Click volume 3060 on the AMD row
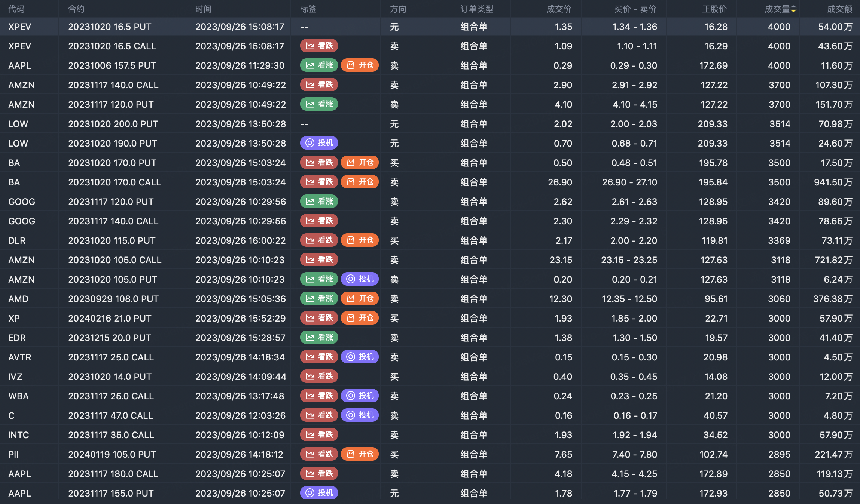This screenshot has height=504, width=860. 779,299
